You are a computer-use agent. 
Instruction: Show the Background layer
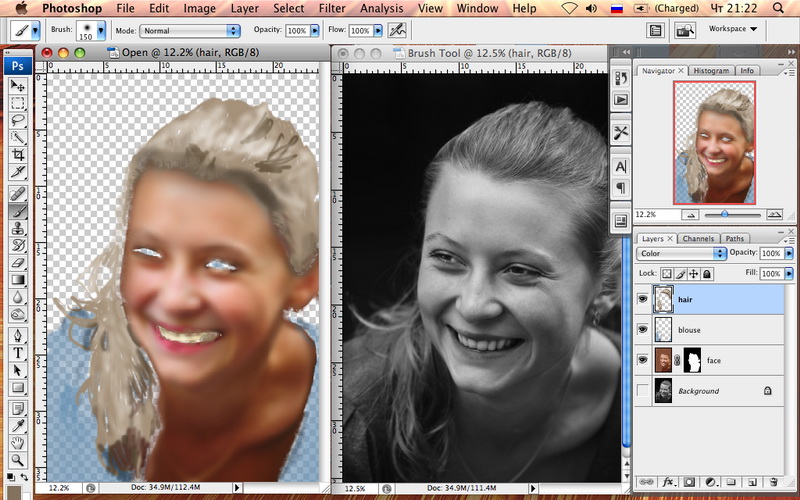[x=641, y=391]
